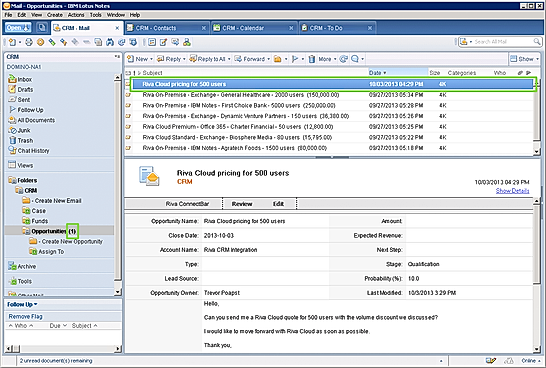Open the Inbox folder

25,79
